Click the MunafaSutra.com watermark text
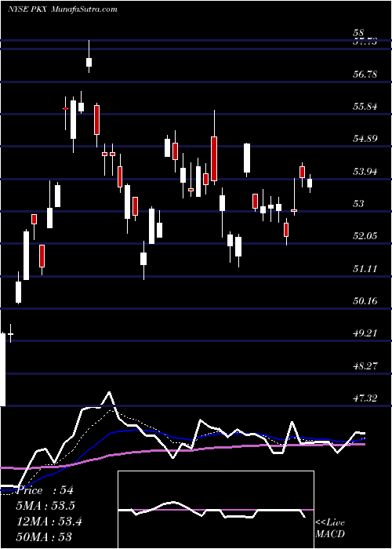This screenshot has width=392, height=549. point(84,9)
